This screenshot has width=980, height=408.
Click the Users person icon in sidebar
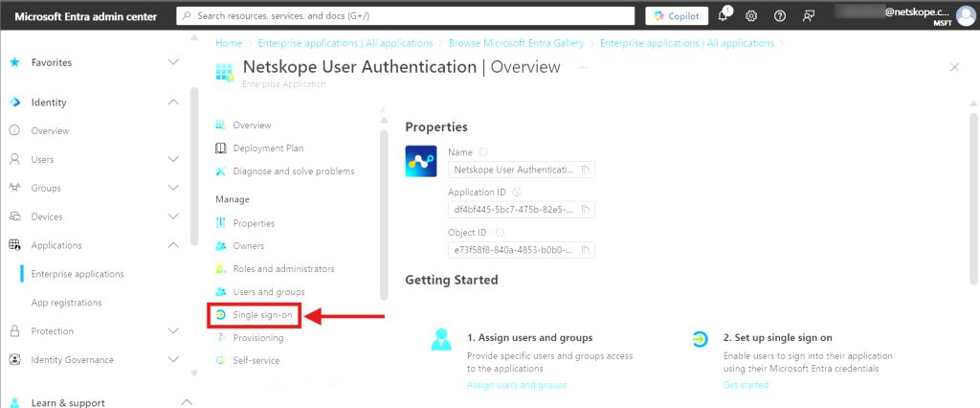(x=14, y=160)
